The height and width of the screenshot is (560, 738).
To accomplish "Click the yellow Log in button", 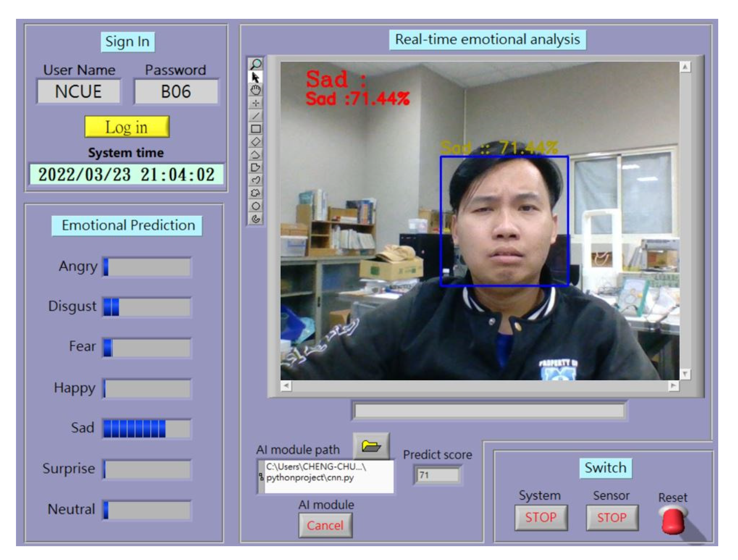I will [x=127, y=127].
